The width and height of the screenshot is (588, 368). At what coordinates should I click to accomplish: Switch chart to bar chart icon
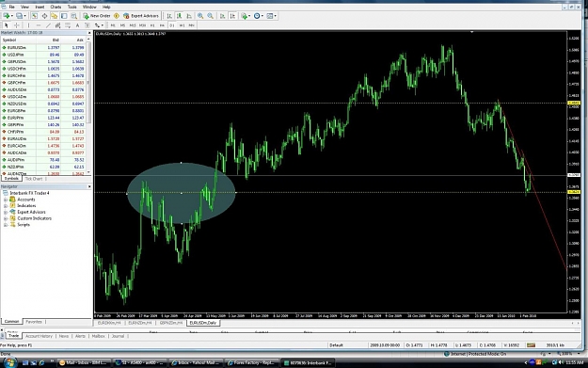pyautogui.click(x=169, y=16)
